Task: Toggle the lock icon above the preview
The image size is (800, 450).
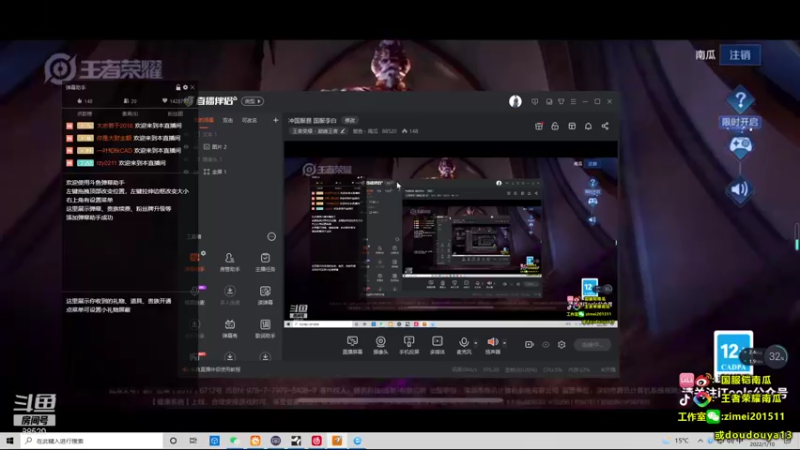Action: [x=555, y=126]
